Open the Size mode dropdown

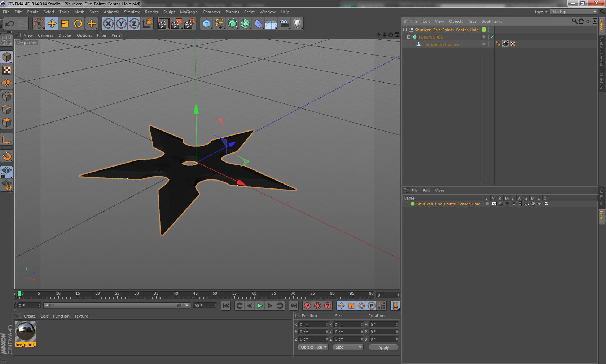(348, 347)
